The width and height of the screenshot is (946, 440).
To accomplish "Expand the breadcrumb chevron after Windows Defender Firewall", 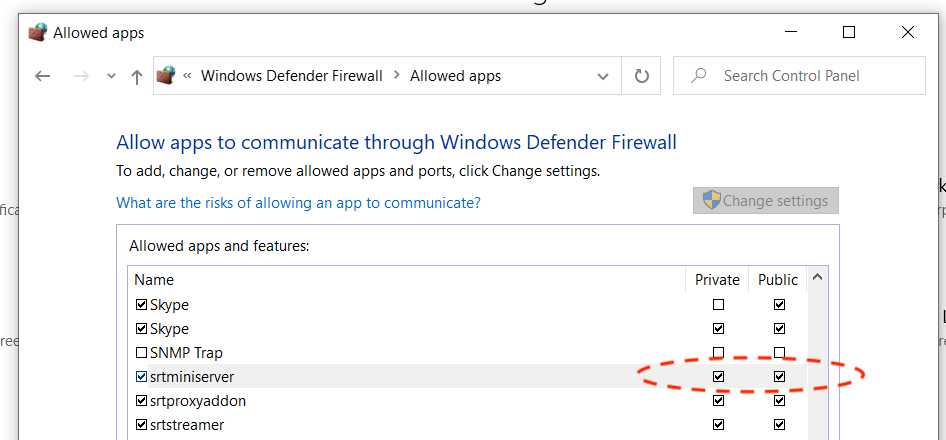I will click(396, 75).
